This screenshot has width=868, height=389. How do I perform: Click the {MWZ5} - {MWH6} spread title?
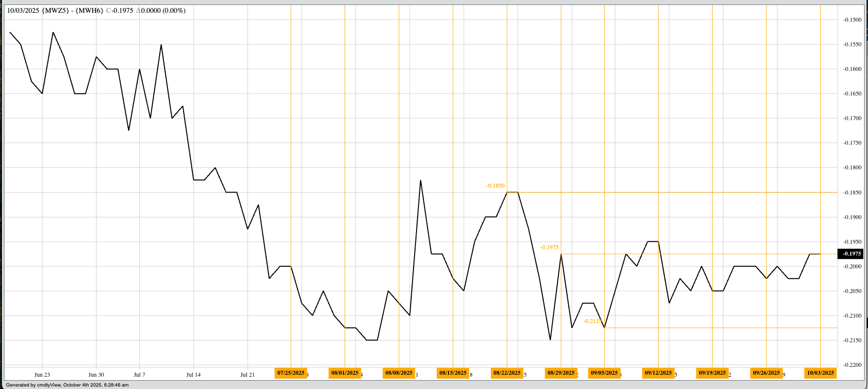tap(73, 10)
